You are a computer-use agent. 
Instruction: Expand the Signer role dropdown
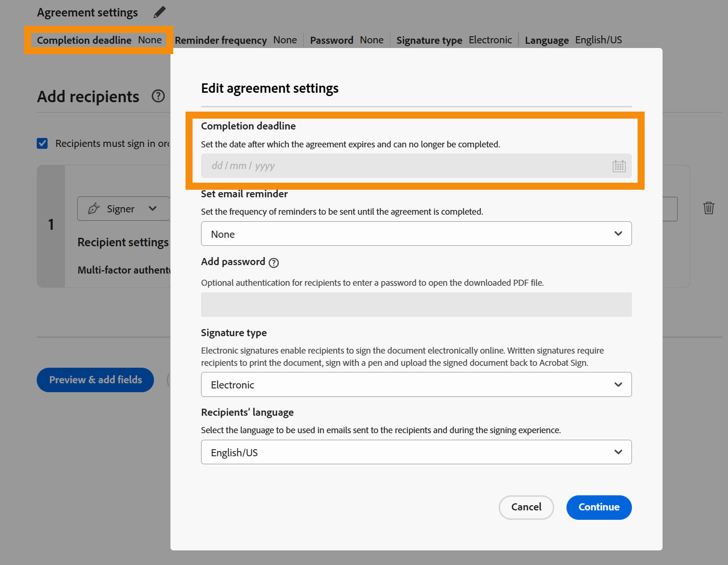coord(152,208)
